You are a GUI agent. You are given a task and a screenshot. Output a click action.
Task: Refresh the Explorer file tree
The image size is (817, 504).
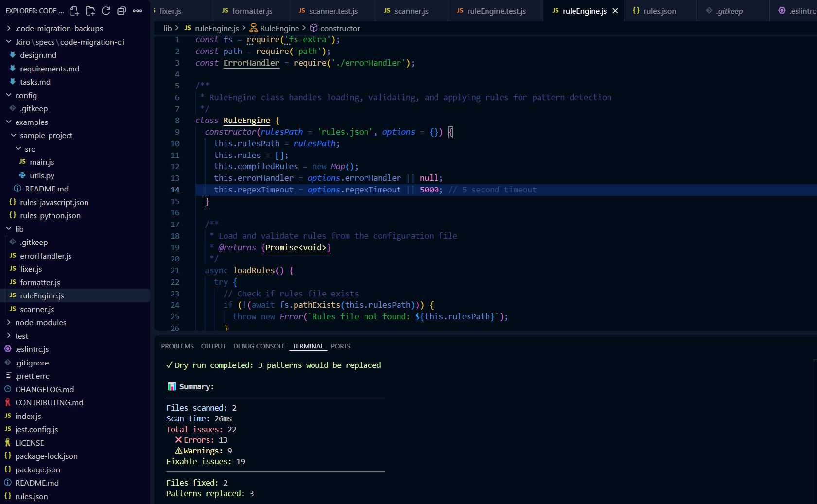click(x=106, y=11)
